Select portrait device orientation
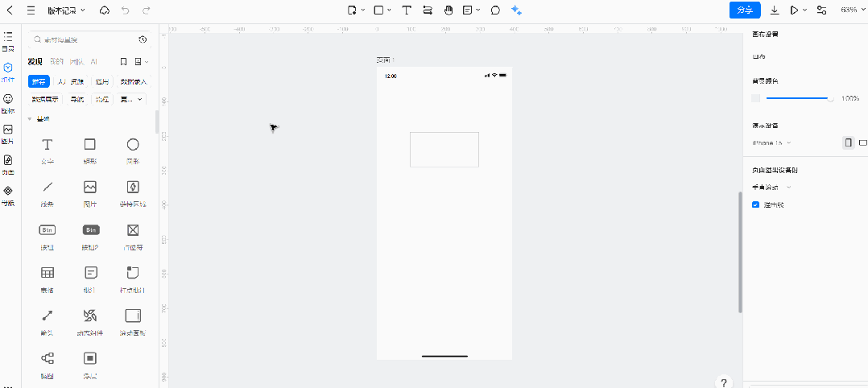Image resolution: width=868 pixels, height=388 pixels. pyautogui.click(x=848, y=142)
